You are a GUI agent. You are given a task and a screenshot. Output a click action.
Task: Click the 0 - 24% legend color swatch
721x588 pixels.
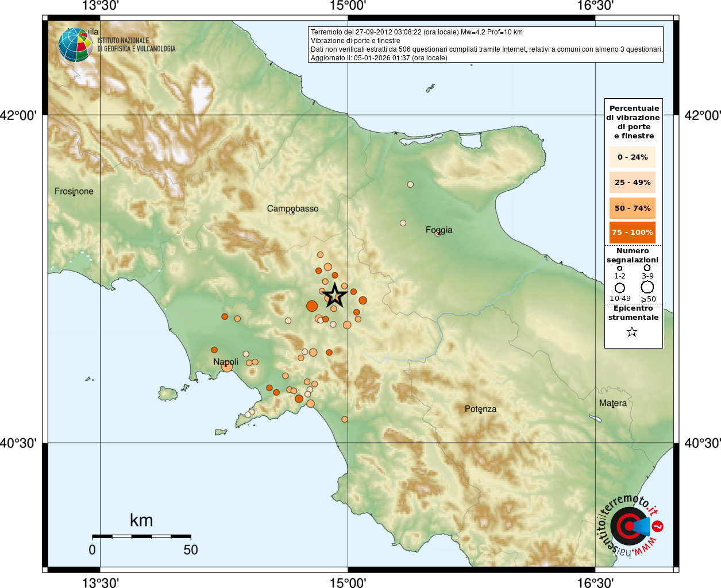(633, 157)
